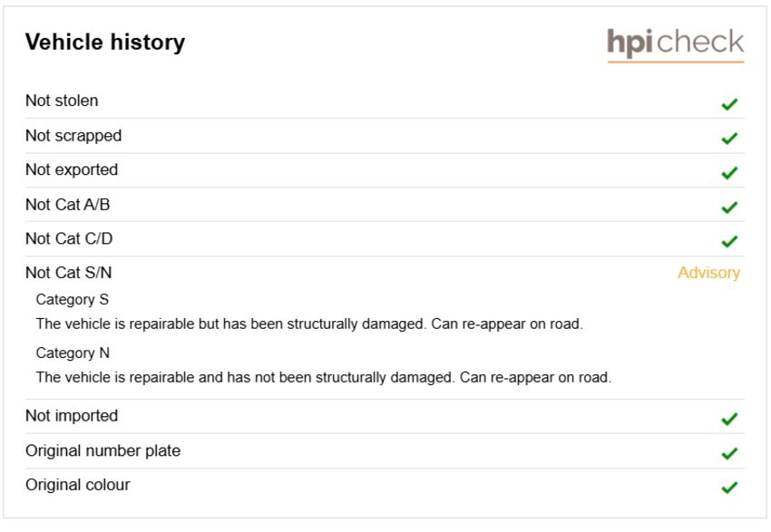Click the checkmark for Original number plate
The image size is (771, 532).
point(729,453)
